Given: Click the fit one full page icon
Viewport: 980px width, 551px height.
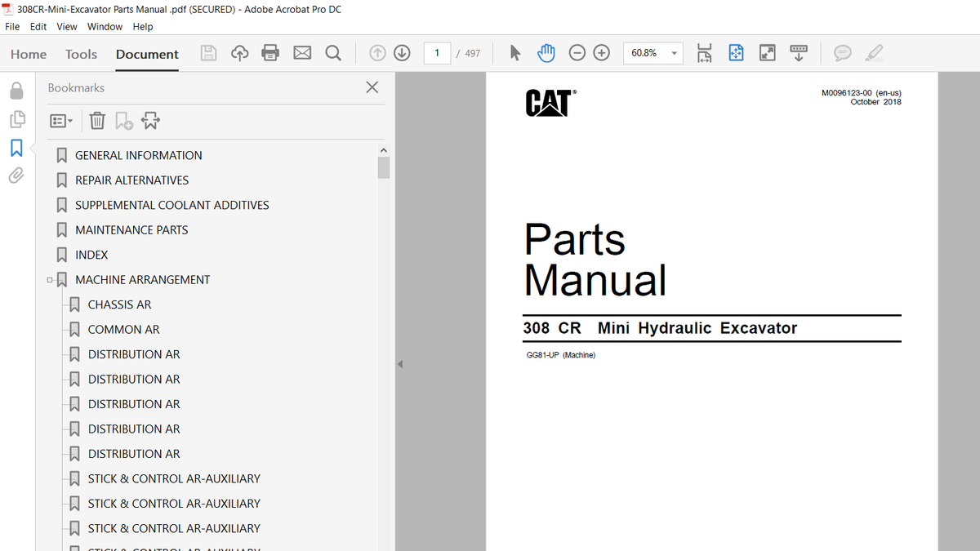Looking at the screenshot, I should coord(736,53).
